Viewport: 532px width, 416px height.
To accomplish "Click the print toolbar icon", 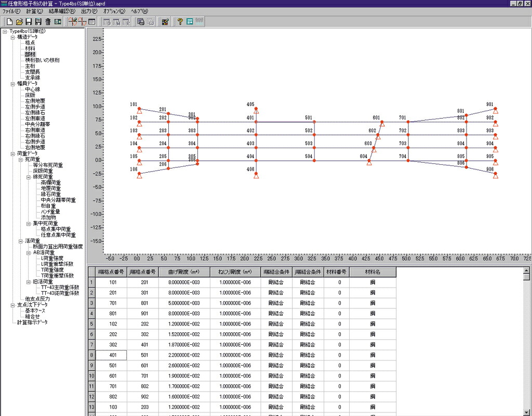I will [141, 22].
